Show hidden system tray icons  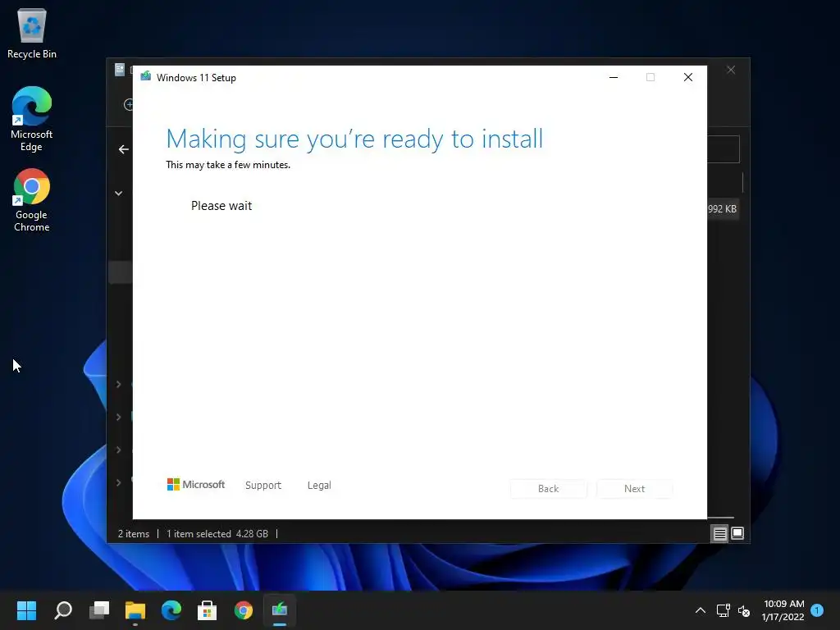pyautogui.click(x=701, y=610)
